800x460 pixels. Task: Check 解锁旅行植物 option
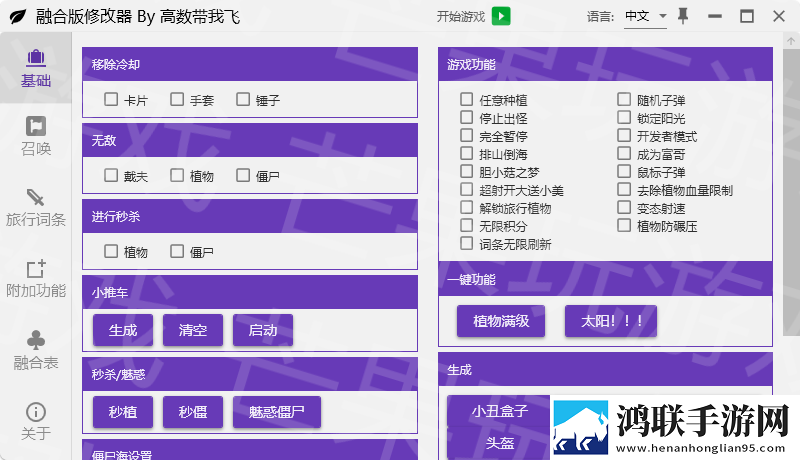coord(466,207)
